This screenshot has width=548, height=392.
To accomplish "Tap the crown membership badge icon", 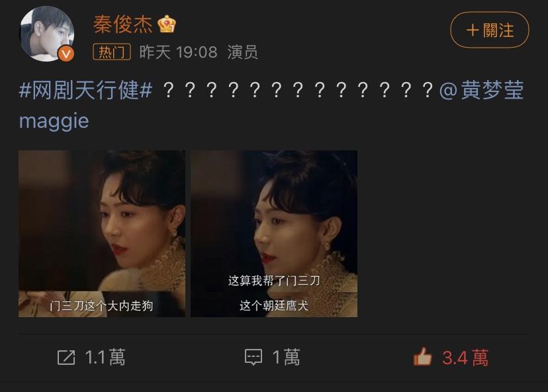I will pos(167,24).
